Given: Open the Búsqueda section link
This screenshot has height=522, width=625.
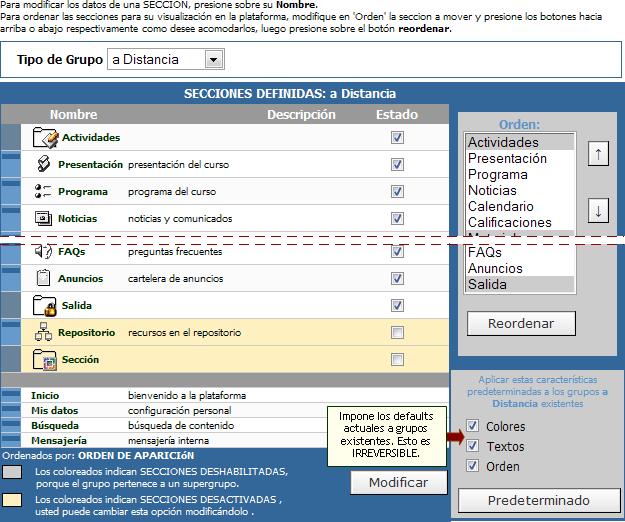Looking at the screenshot, I should click(55, 426).
